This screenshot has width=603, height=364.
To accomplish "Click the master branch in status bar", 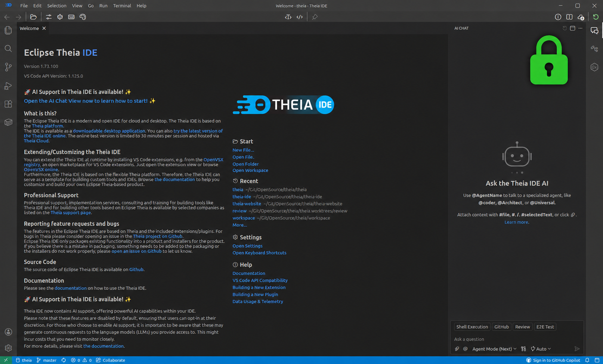I will click(x=47, y=360).
